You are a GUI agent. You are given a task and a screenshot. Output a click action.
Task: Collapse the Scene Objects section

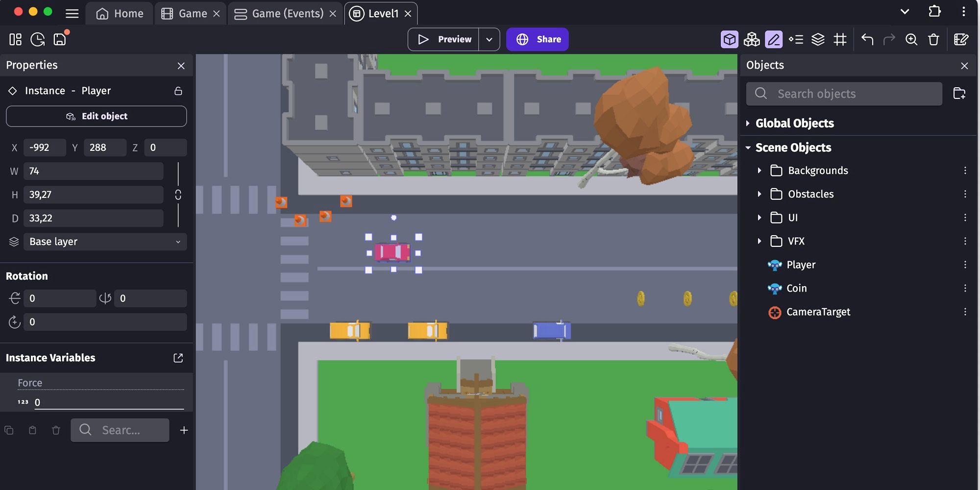748,147
